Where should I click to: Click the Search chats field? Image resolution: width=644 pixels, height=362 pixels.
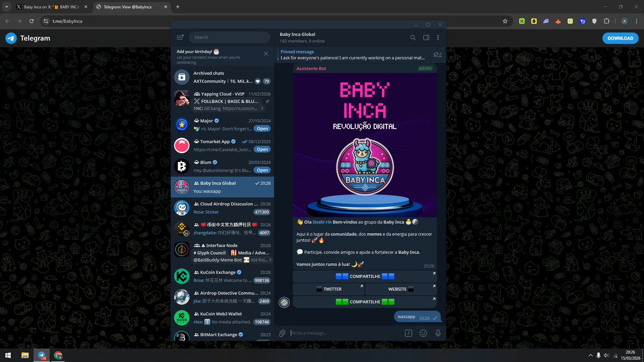(229, 38)
